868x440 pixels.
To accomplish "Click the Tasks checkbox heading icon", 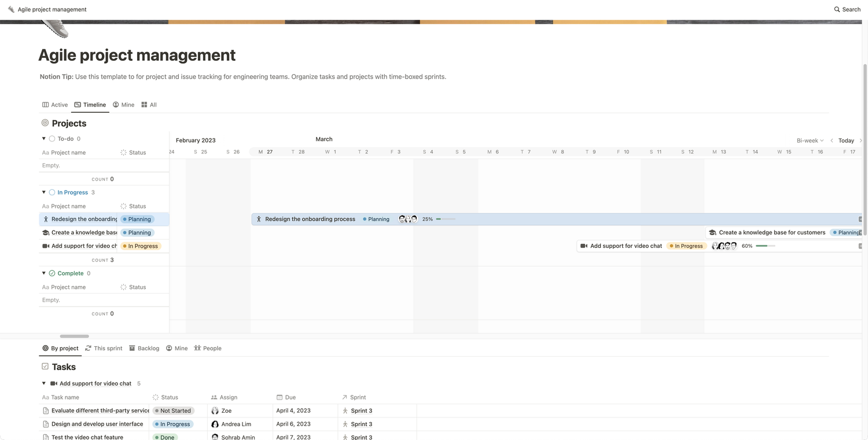I will (x=45, y=366).
